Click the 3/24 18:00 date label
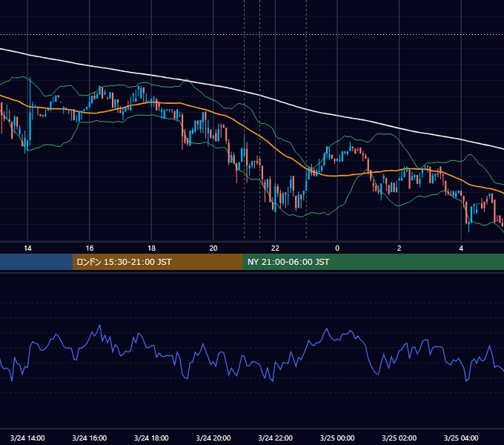The width and height of the screenshot is (504, 445). (x=151, y=438)
